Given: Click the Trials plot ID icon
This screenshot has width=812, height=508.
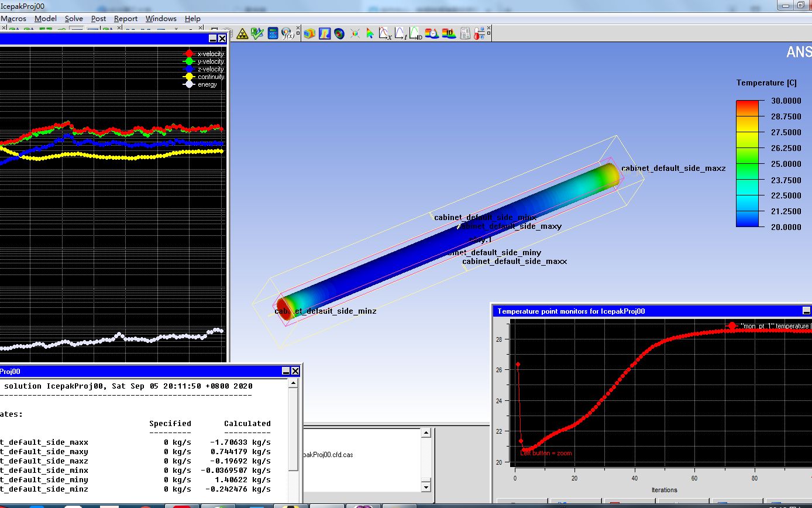Looking at the screenshot, I should [416, 33].
